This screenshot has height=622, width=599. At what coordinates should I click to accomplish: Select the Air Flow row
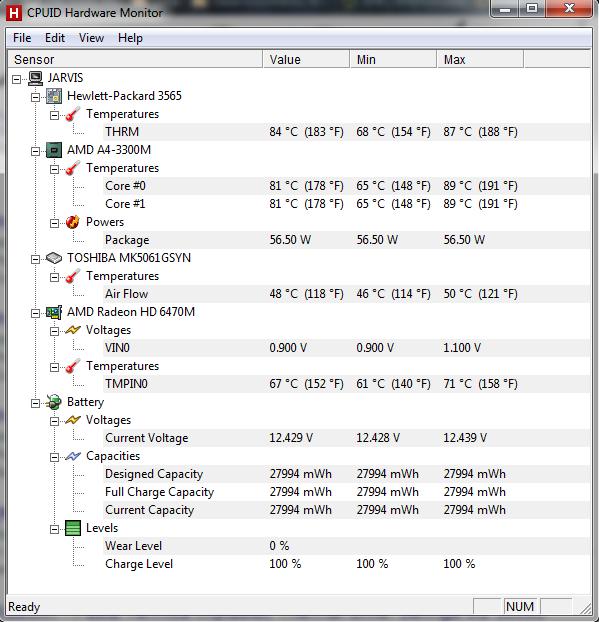pos(346,294)
